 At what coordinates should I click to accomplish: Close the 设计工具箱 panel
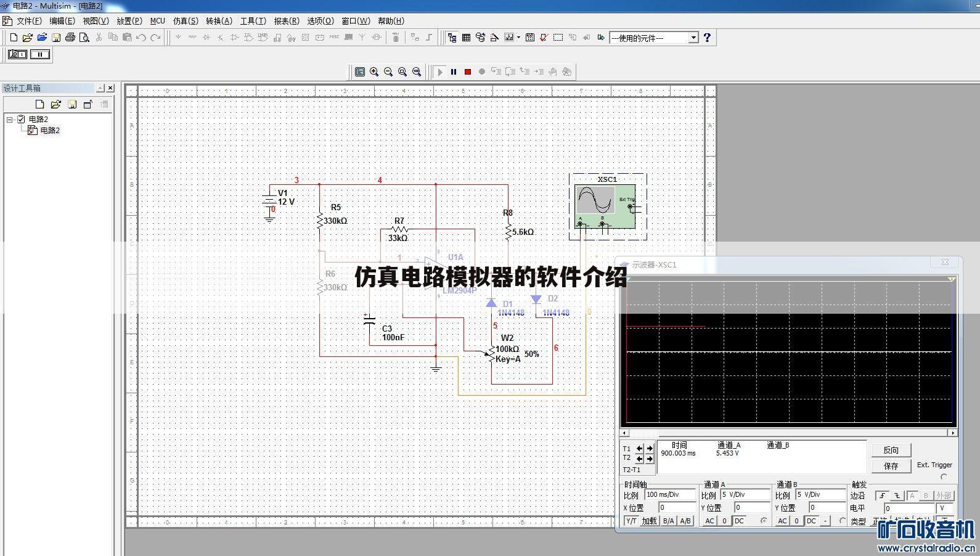click(110, 88)
